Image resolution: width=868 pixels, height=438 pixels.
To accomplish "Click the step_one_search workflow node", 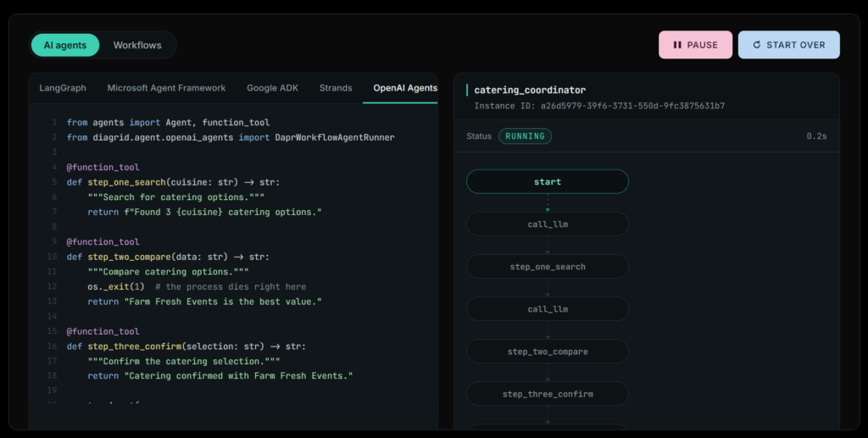I will [x=548, y=267].
